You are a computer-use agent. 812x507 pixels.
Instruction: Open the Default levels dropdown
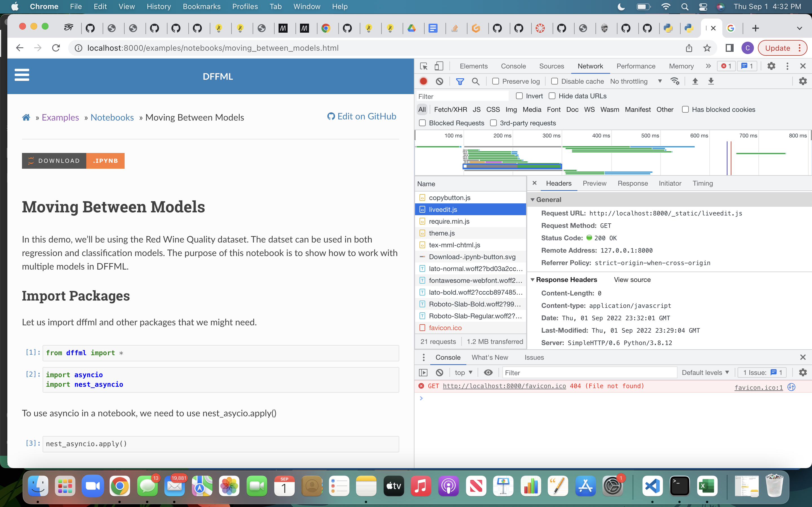(x=705, y=373)
